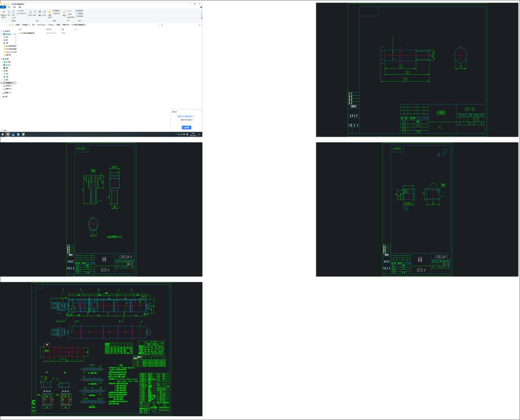This screenshot has height=420, width=520.
Task: Open the Windows Start button
Action: coord(3,134)
